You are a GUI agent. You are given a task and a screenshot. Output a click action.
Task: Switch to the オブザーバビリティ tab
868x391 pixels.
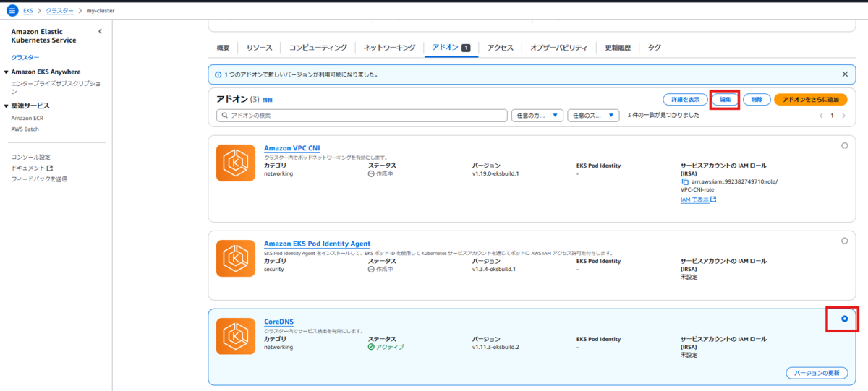pos(558,48)
